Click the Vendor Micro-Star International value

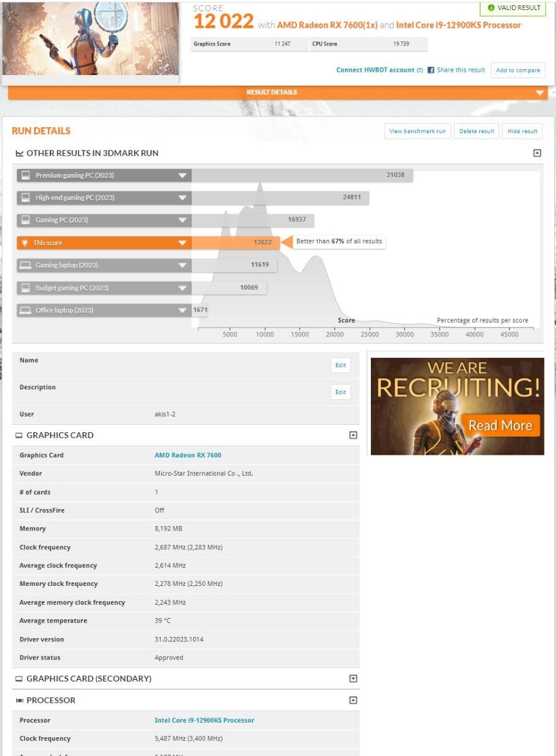[204, 473]
